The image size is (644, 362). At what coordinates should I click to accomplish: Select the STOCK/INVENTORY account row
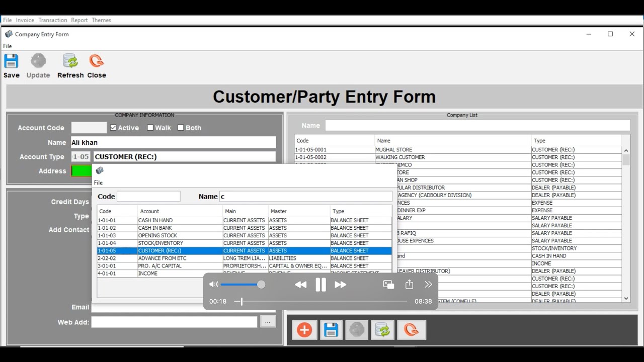(x=244, y=243)
